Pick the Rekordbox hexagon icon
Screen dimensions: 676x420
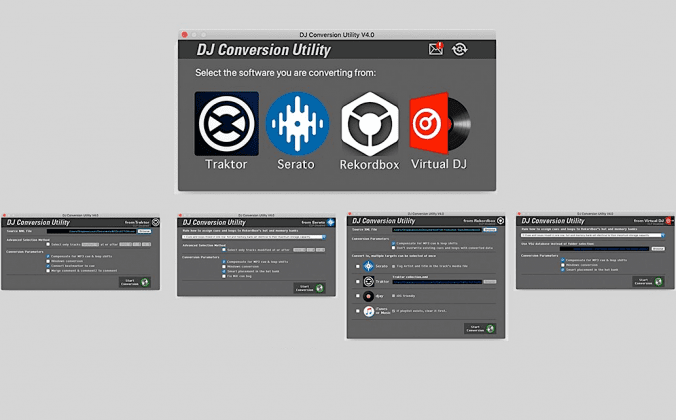[370, 124]
